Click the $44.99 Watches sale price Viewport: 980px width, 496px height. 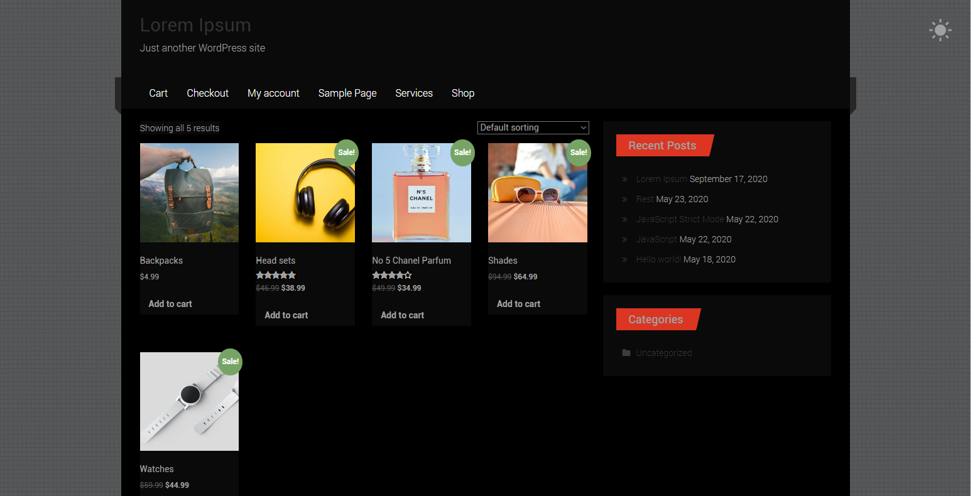(177, 485)
